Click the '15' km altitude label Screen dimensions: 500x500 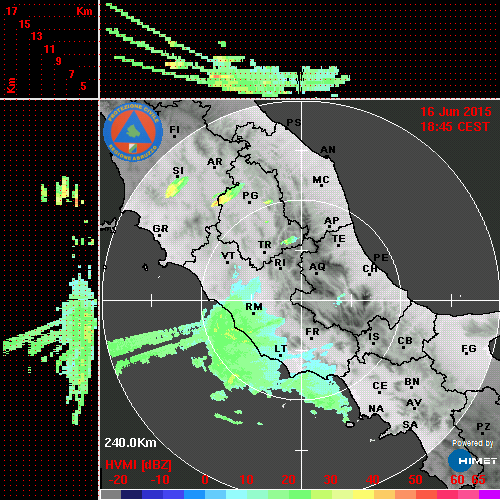pos(25,24)
